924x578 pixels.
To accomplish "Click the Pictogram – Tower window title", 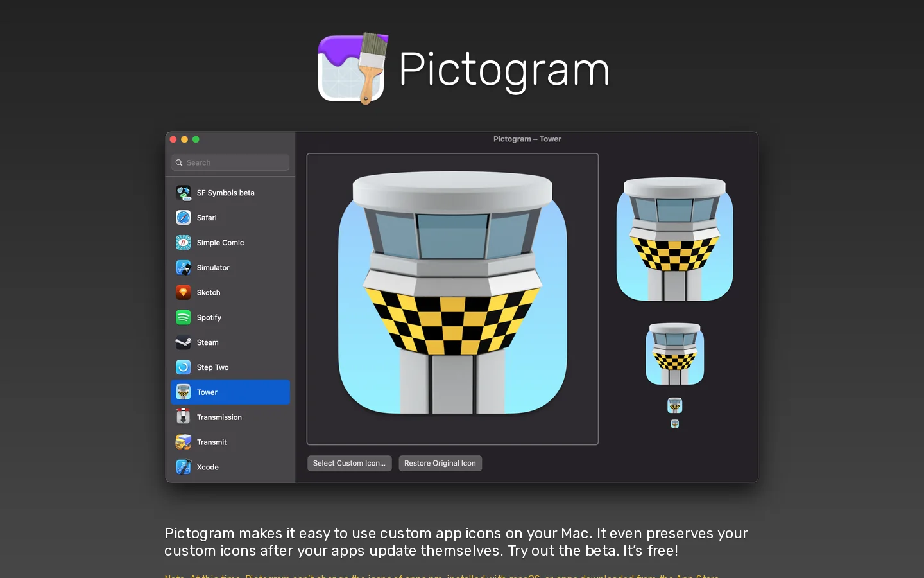I will pyautogui.click(x=527, y=139).
